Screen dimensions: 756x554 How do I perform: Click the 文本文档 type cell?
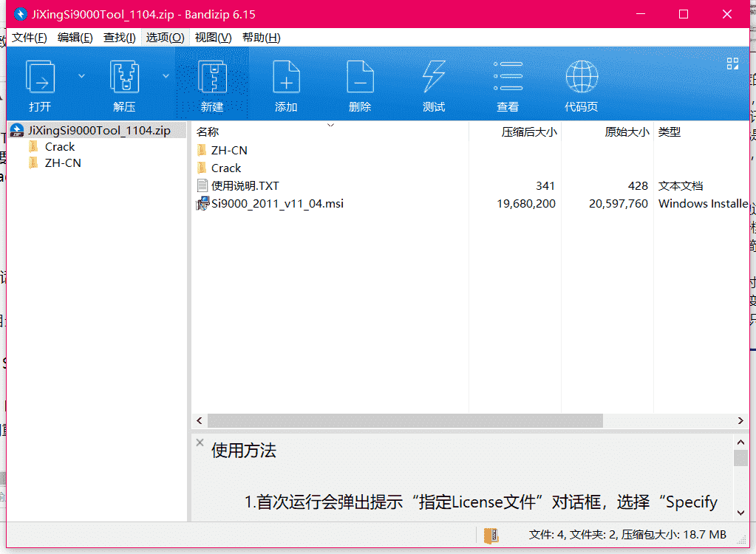coord(681,186)
